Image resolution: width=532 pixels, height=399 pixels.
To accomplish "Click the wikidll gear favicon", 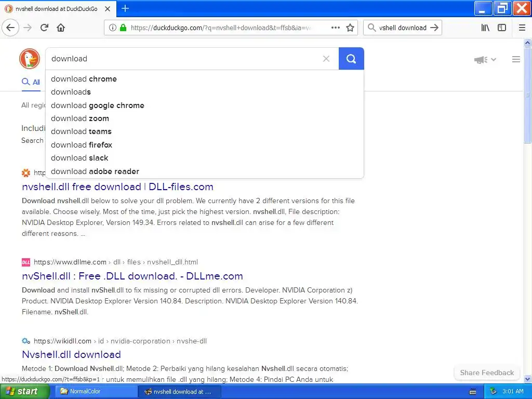I will 26,341.
